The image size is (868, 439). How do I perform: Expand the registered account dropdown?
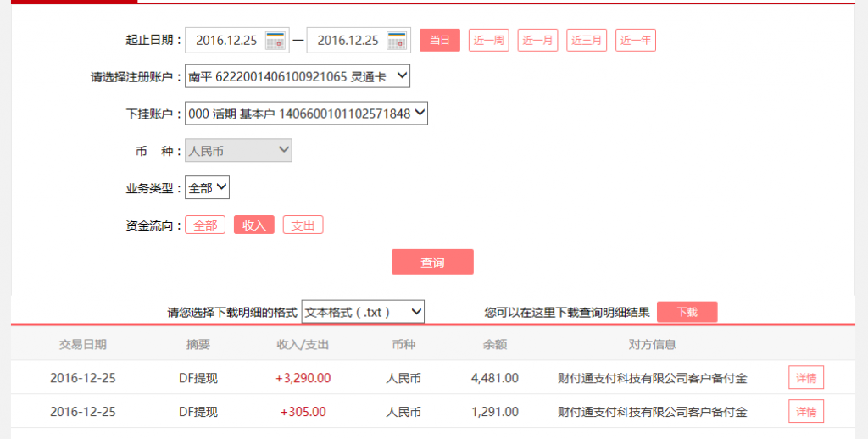point(298,77)
